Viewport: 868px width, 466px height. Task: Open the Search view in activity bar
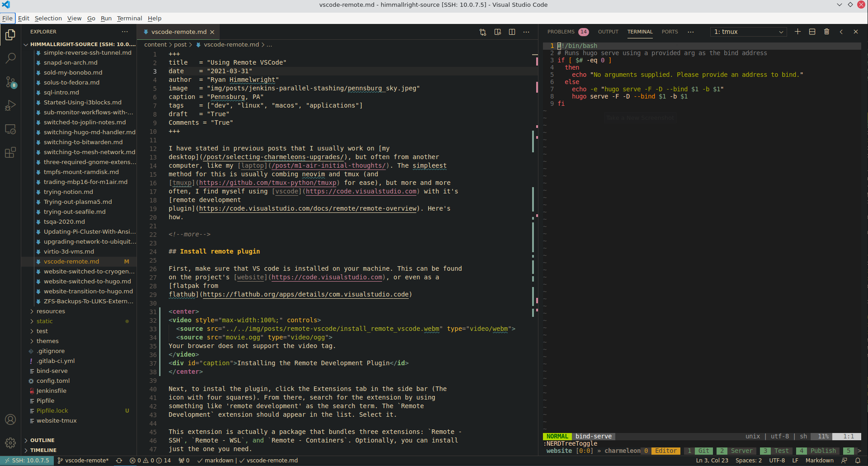click(x=10, y=58)
